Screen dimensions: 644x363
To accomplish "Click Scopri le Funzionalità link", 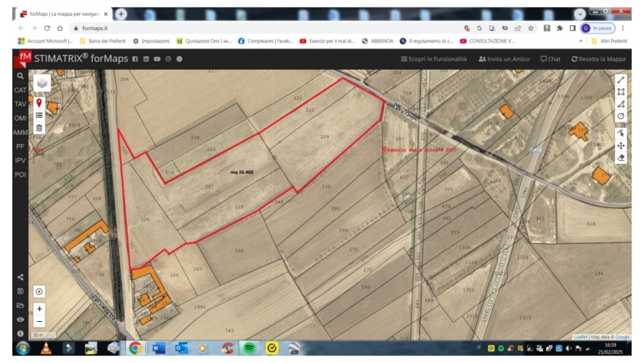I will [x=434, y=59].
